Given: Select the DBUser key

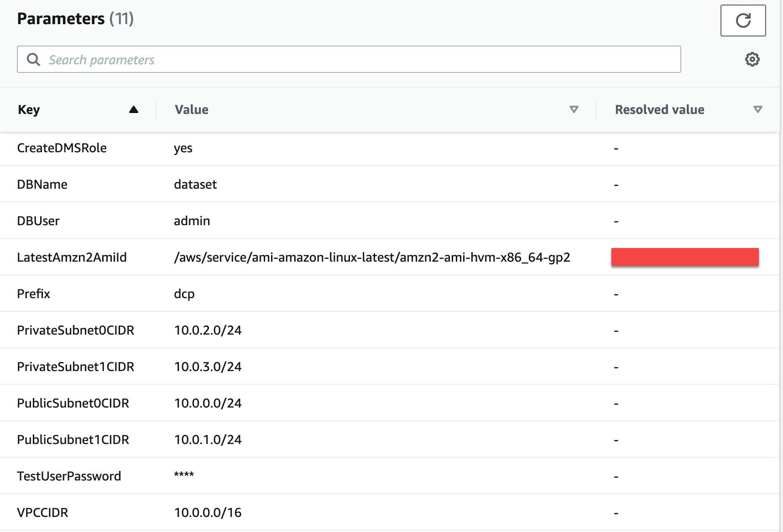Looking at the screenshot, I should pyautogui.click(x=38, y=221).
